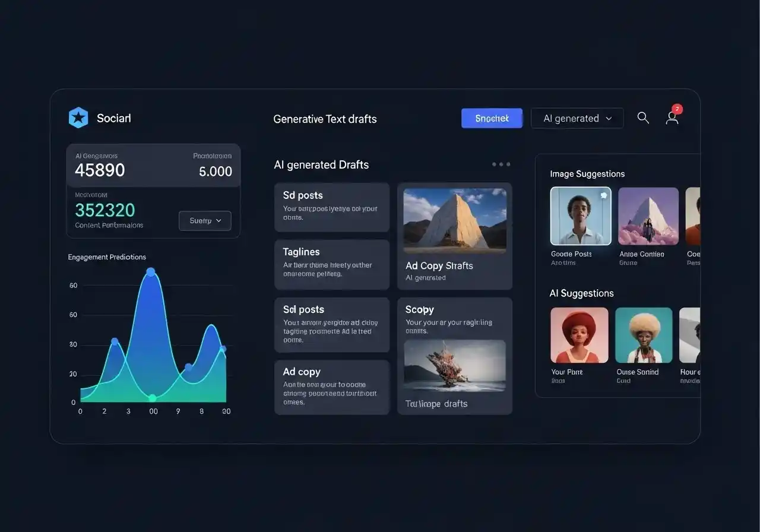Open the Ad Copy Strafts mountain thumbnail

coord(454,220)
